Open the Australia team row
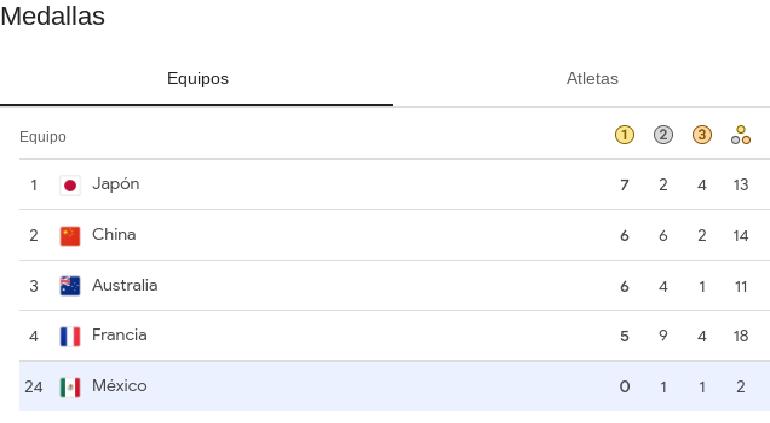Screen dimensions: 770x423 [x=394, y=286]
